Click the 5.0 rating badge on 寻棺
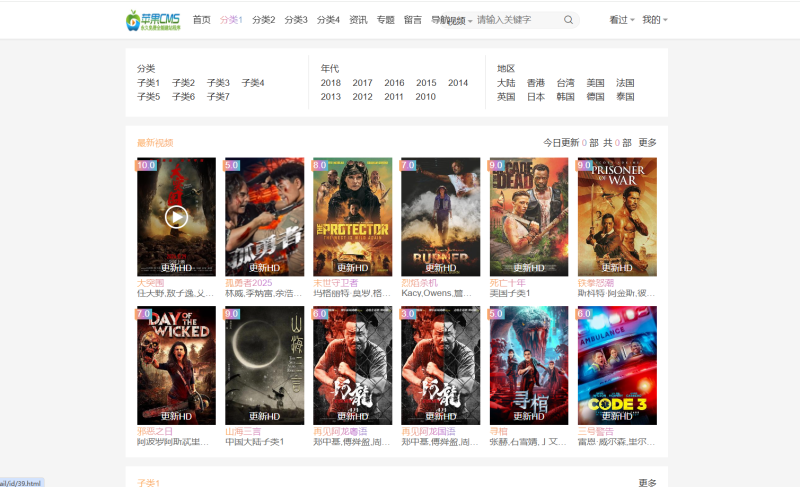 pyautogui.click(x=498, y=313)
